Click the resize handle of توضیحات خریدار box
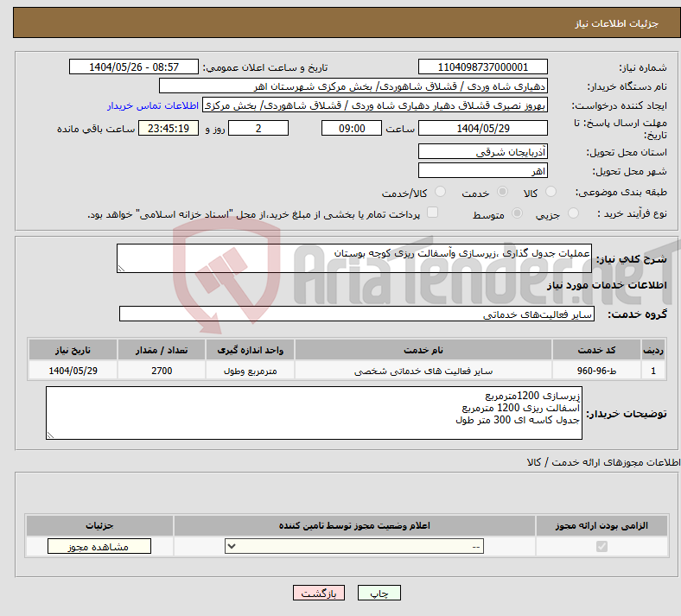This screenshot has height=616, width=681. pos(50,435)
